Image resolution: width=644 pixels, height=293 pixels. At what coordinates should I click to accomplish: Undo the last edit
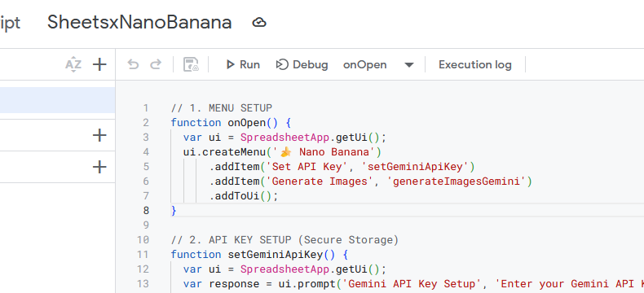(133, 64)
